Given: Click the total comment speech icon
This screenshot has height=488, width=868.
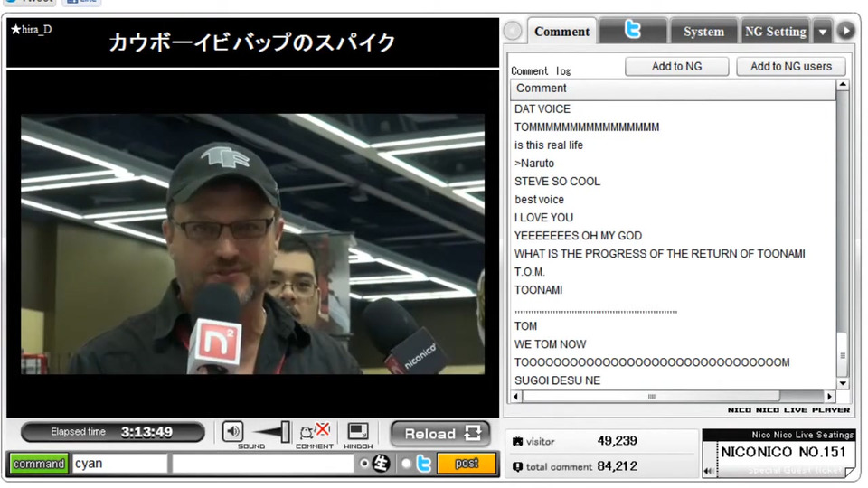Looking at the screenshot, I should pos(517,467).
